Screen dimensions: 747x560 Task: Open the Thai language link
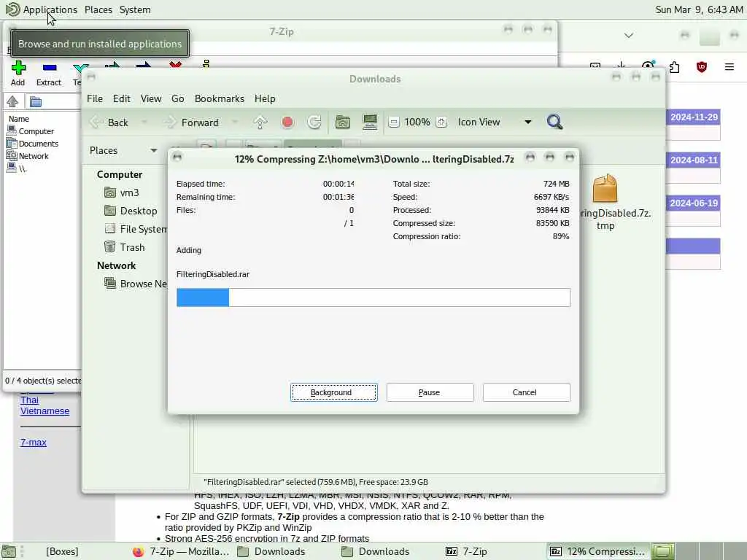[29, 400]
